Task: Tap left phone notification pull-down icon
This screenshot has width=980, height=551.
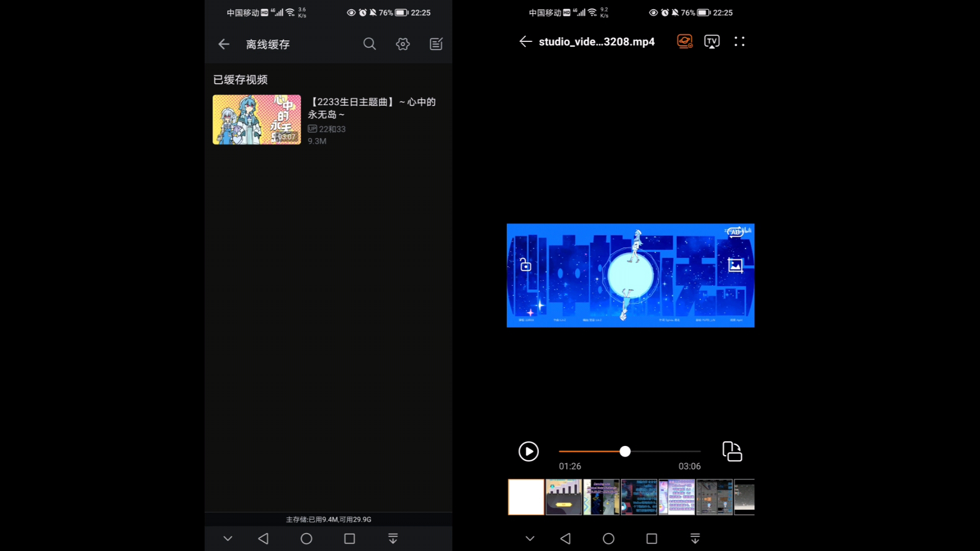Action: point(393,538)
